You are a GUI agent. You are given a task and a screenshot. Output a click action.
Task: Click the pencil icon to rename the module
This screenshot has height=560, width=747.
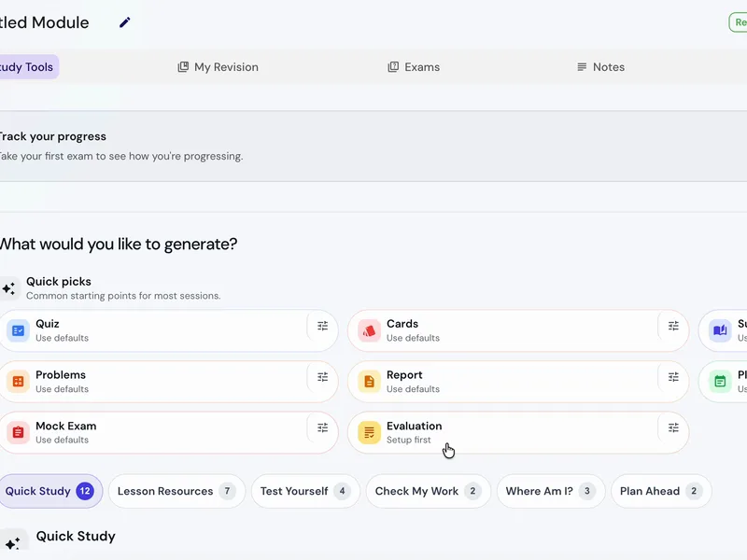coord(125,22)
